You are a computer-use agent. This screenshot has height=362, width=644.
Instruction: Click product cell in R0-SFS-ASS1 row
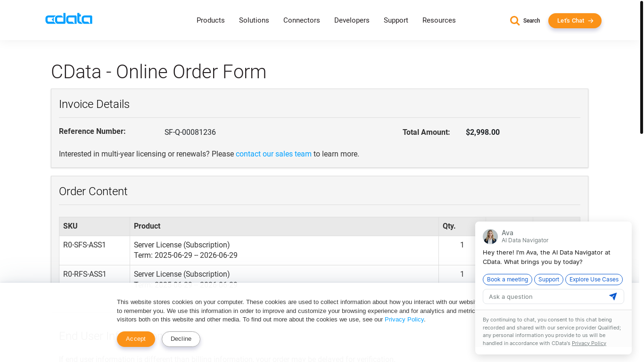pyautogui.click(x=284, y=250)
